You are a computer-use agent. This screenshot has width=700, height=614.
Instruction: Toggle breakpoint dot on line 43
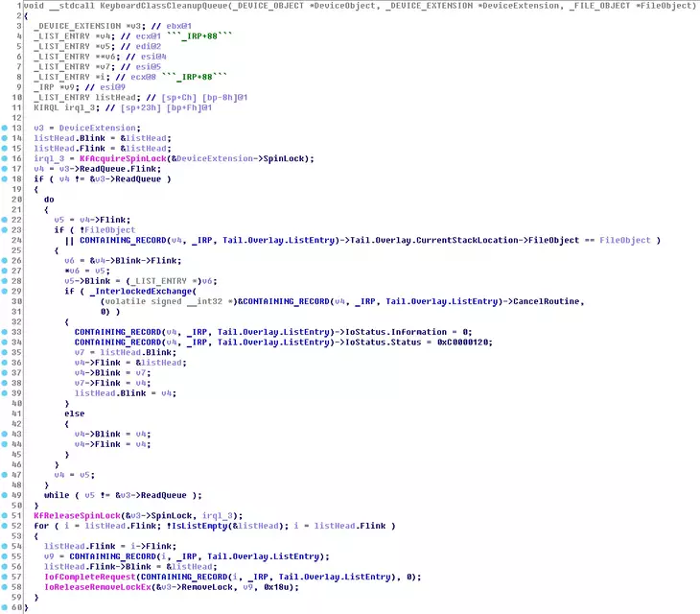tap(5, 434)
